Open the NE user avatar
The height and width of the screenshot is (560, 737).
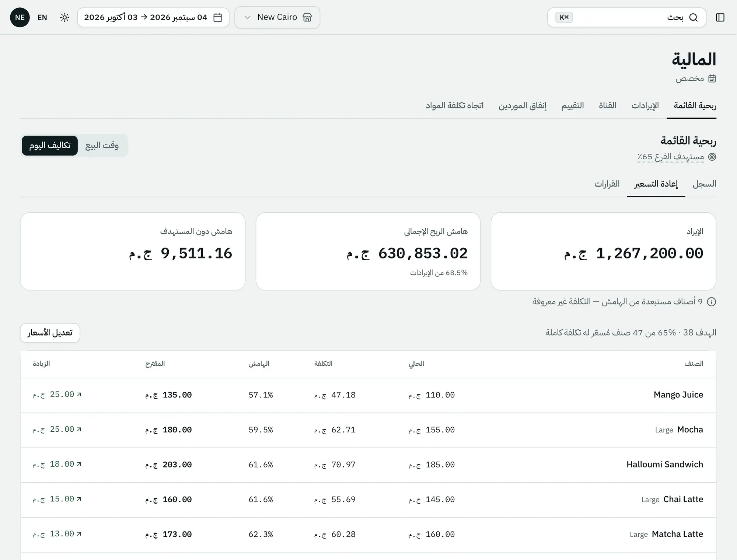pyautogui.click(x=20, y=17)
